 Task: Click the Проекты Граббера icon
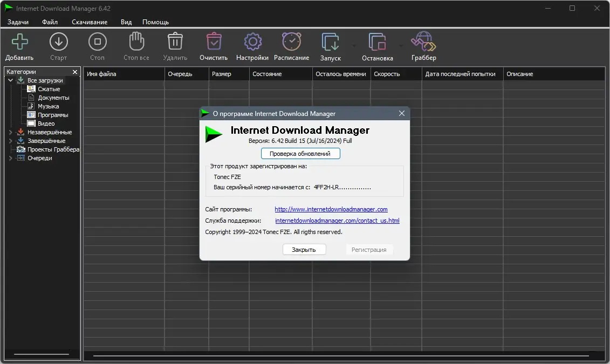click(x=20, y=149)
